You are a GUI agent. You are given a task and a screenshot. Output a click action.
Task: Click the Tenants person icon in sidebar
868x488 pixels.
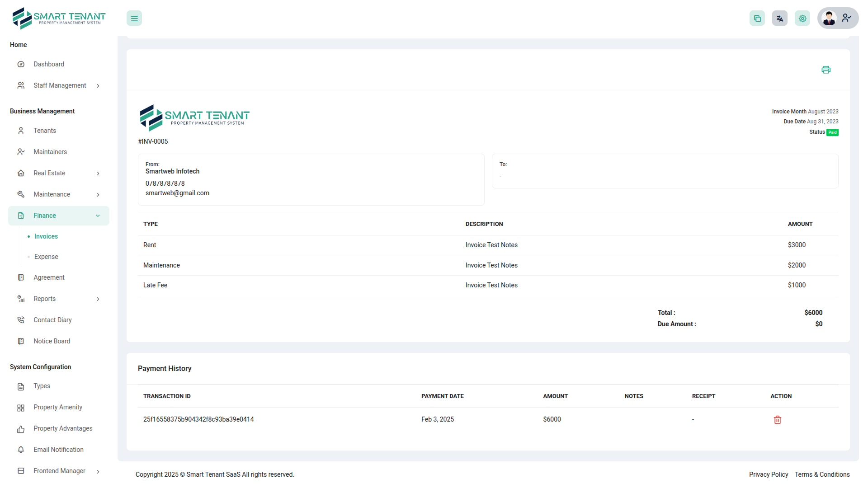(21, 131)
